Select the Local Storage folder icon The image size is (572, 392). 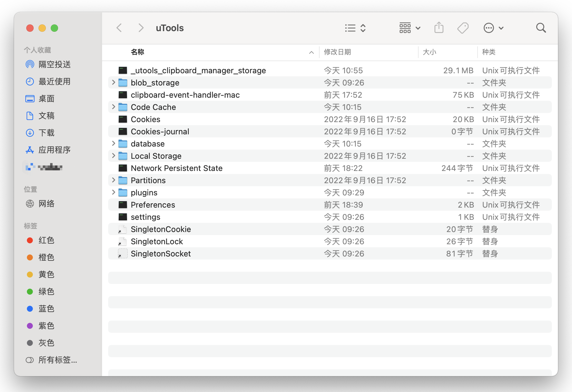123,156
